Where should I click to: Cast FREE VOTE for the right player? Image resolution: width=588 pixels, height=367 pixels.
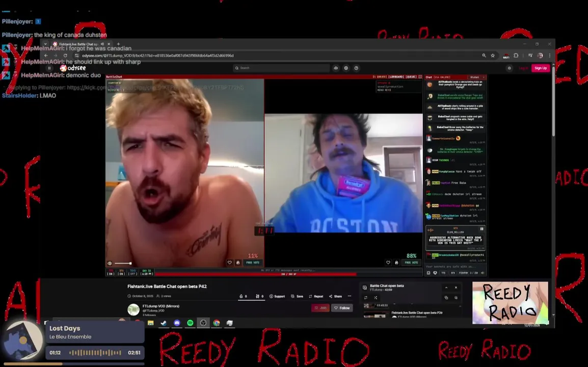coord(411,263)
